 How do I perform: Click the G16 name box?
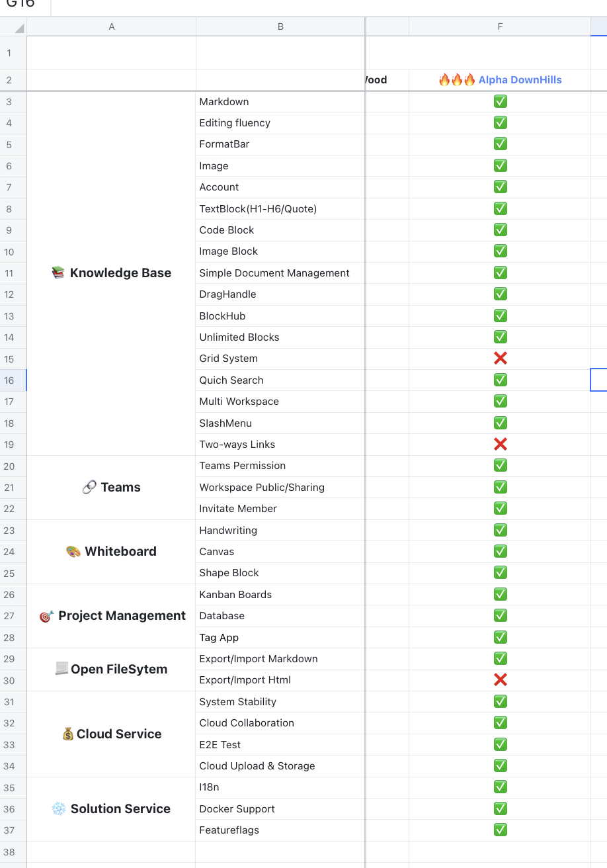[24, 5]
